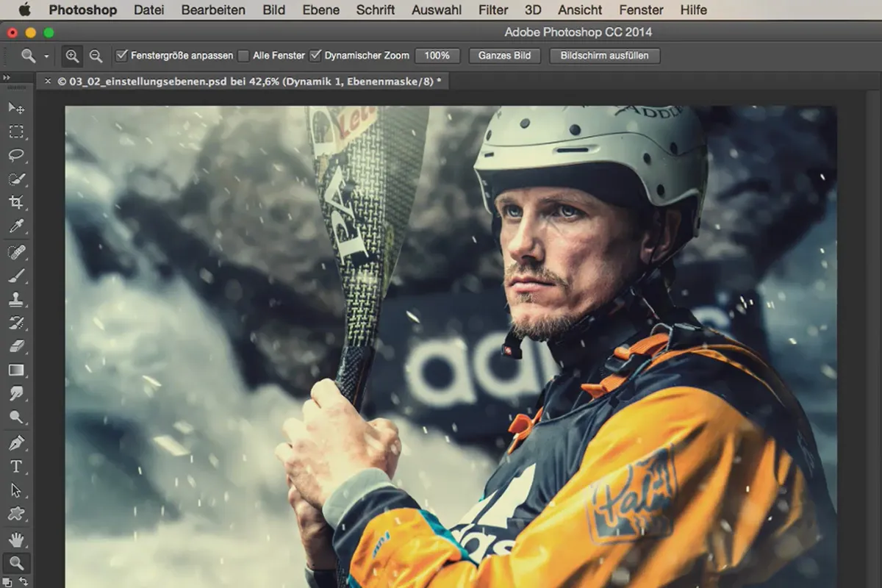882x588 pixels.
Task: Disable Dynamischer Zoom checkbox
Action: tap(316, 56)
